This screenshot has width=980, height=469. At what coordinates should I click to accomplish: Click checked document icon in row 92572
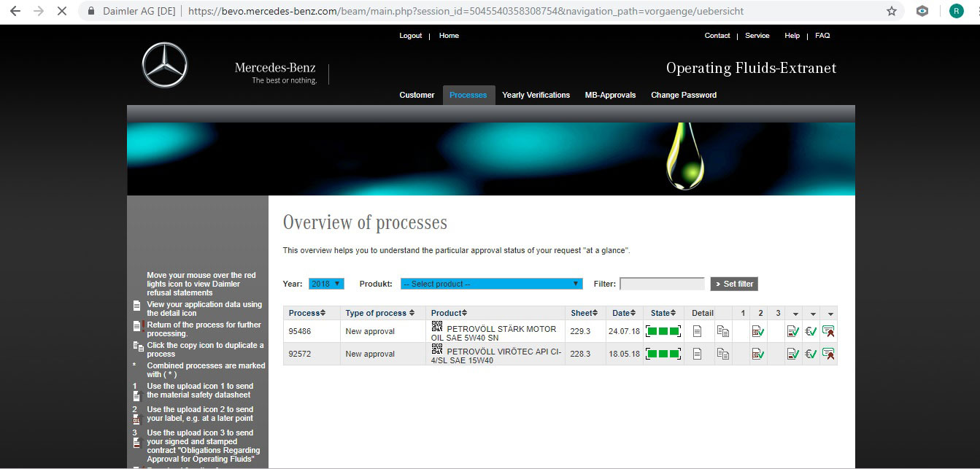click(793, 354)
